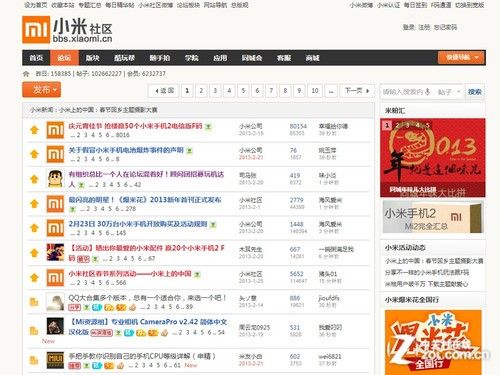Click the MI avatar on the 爆米花 2013 thread
Image resolution: width=500 pixels, height=375 pixels.
pos(55,203)
